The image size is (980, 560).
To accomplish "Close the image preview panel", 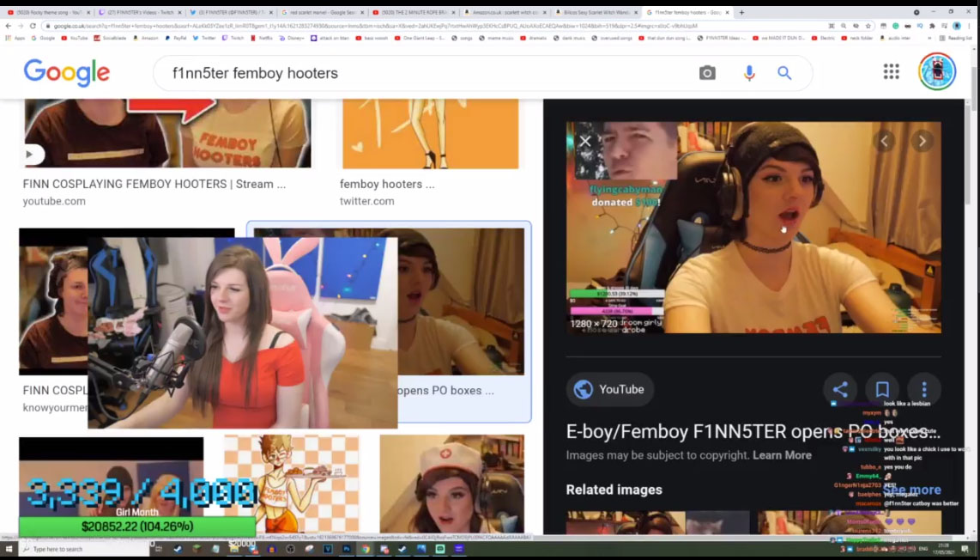I will (x=585, y=142).
